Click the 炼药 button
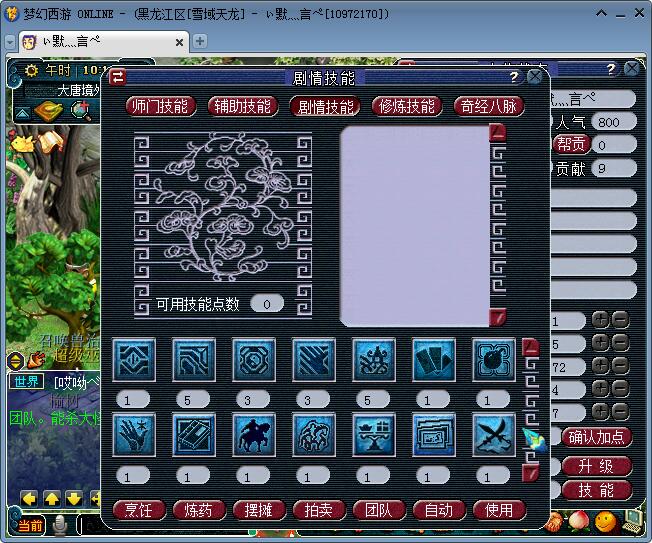The image size is (652, 543). pyautogui.click(x=199, y=510)
